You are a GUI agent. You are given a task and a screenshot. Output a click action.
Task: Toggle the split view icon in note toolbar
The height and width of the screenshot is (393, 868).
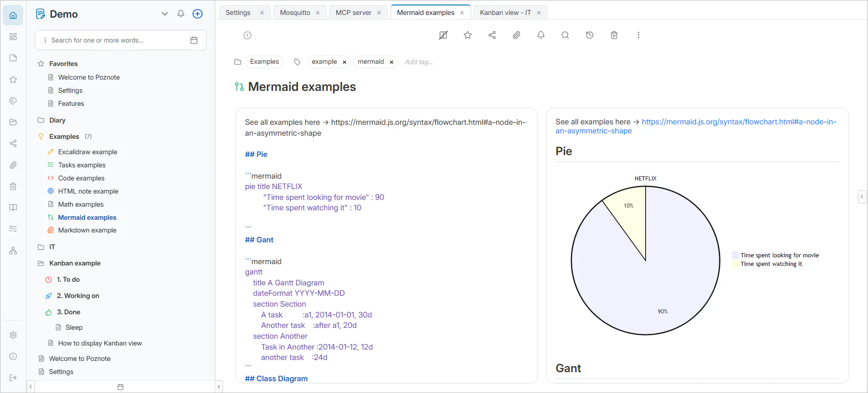(443, 35)
